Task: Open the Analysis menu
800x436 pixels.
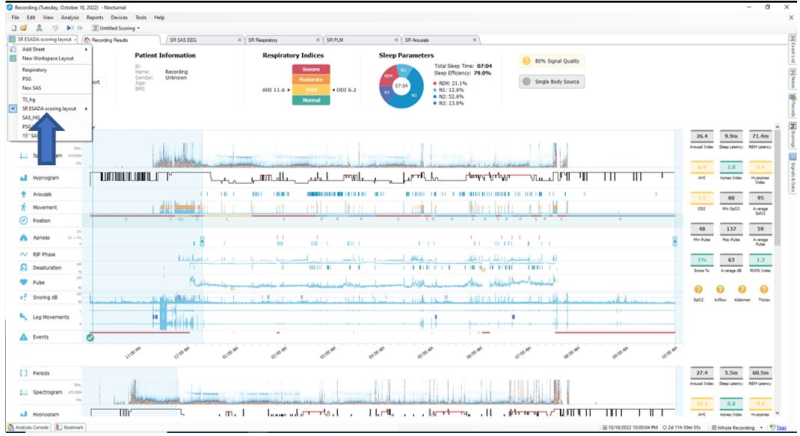Action: point(70,17)
